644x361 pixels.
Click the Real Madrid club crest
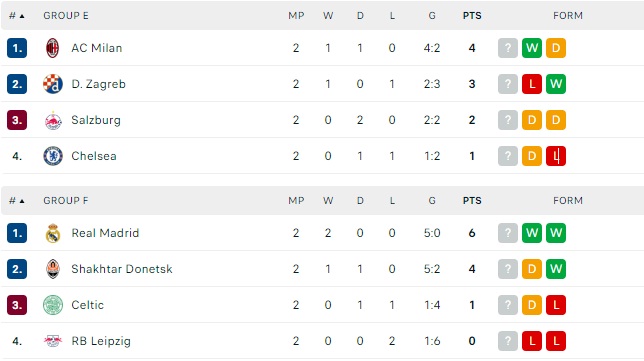(x=53, y=233)
